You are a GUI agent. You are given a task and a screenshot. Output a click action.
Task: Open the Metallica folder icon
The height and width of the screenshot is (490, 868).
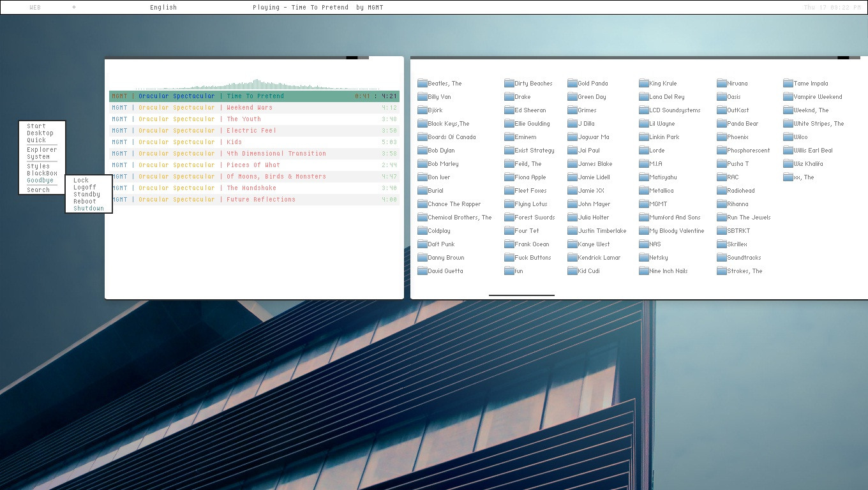[x=645, y=191]
